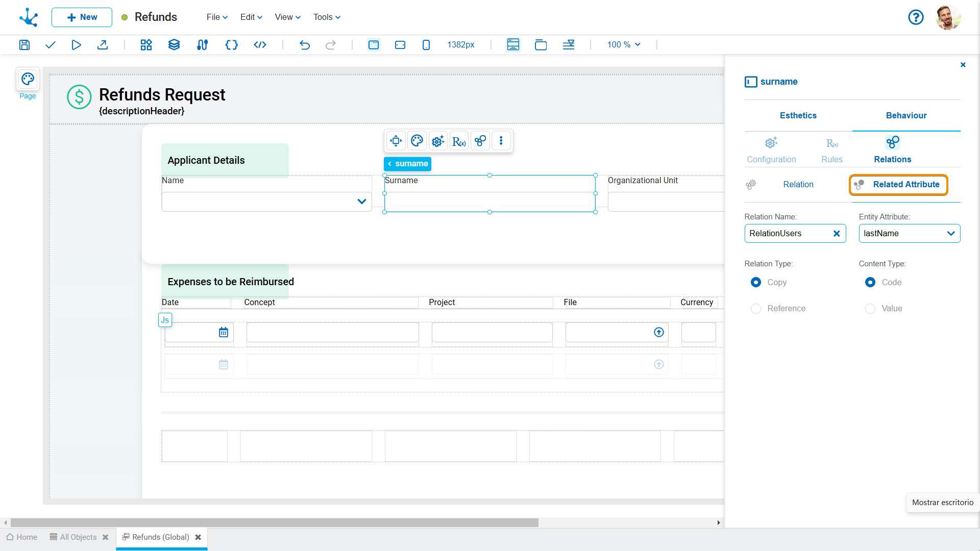Open the 100 % zoom dropdown
The height and width of the screenshot is (551, 980).
624,45
